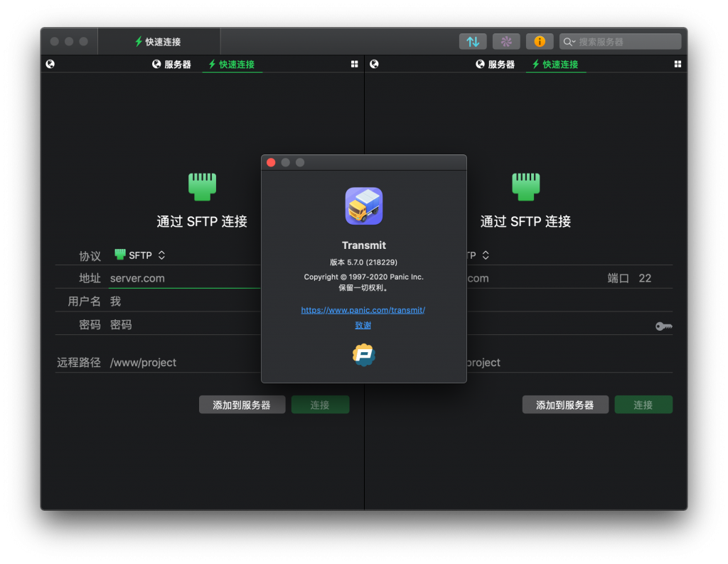Switch left pane to 服务器 tab
The width and height of the screenshot is (728, 564).
coord(171,64)
